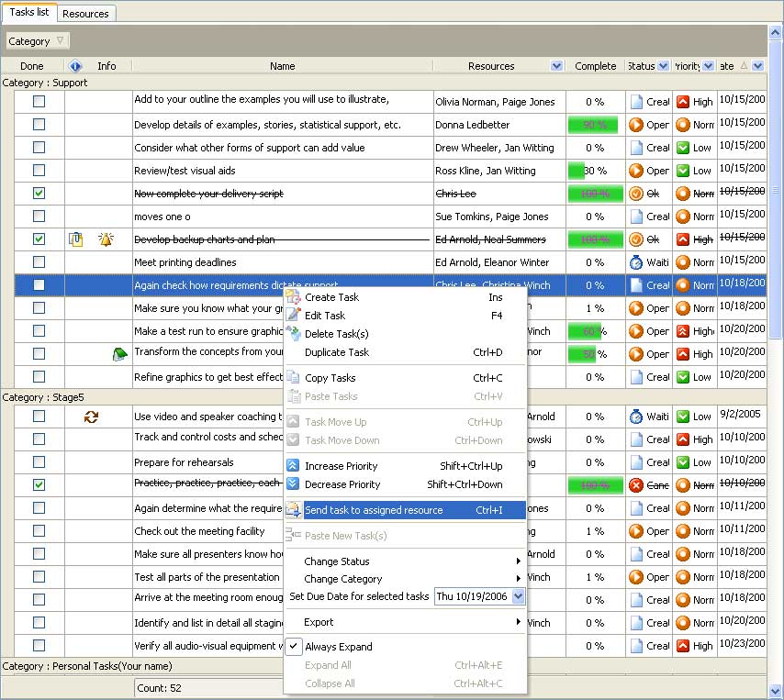Click the Cancelled red X status icon

coord(635,484)
